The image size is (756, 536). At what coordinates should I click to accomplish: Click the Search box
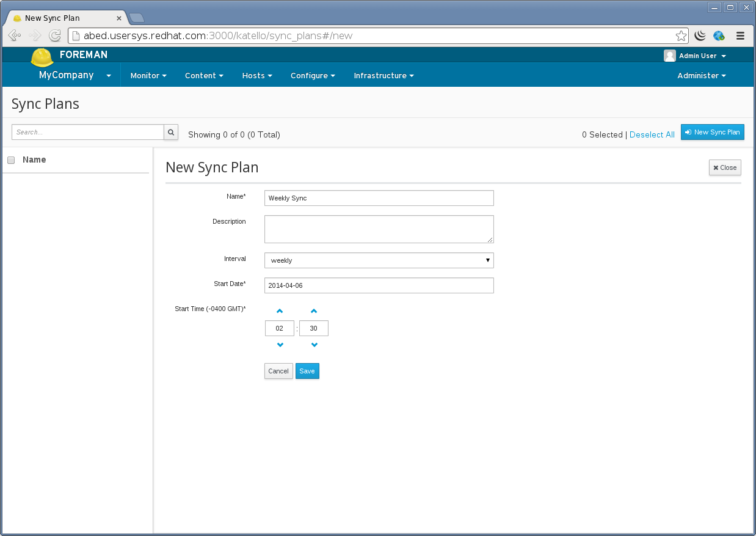88,132
